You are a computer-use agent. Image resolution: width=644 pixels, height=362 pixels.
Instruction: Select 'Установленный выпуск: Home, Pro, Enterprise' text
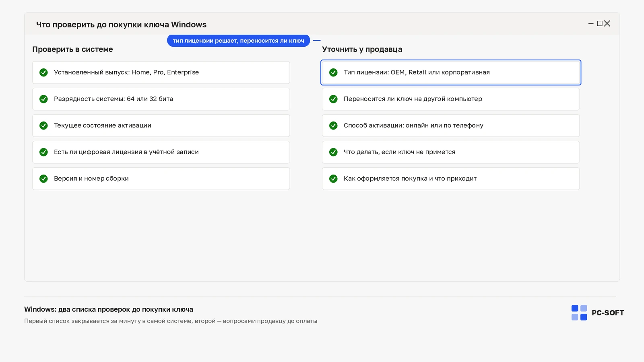126,72
